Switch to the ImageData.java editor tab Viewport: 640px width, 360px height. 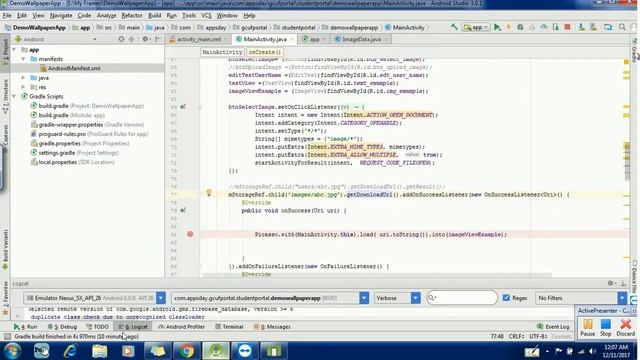coord(361,39)
